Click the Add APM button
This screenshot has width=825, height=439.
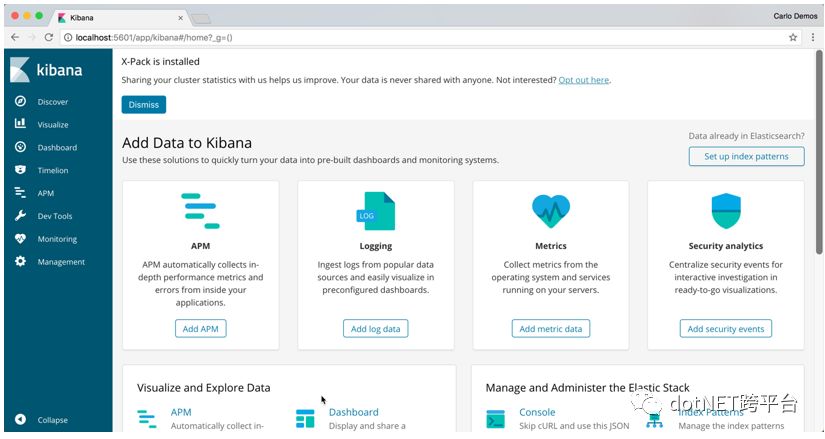[200, 328]
